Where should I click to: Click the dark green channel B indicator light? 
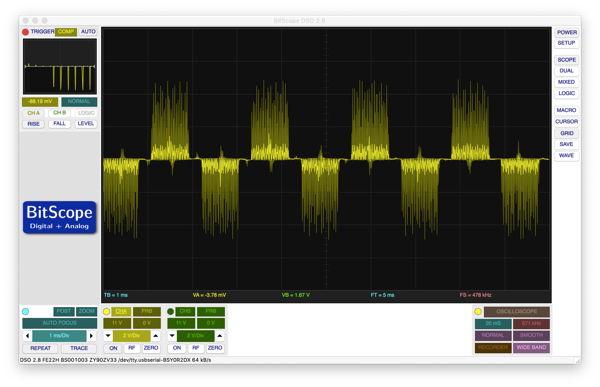click(170, 311)
